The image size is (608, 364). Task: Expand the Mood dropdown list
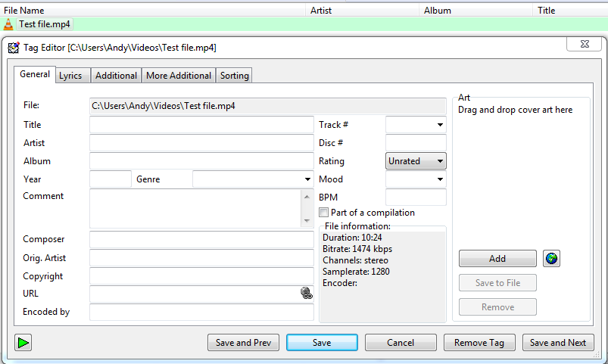[440, 179]
